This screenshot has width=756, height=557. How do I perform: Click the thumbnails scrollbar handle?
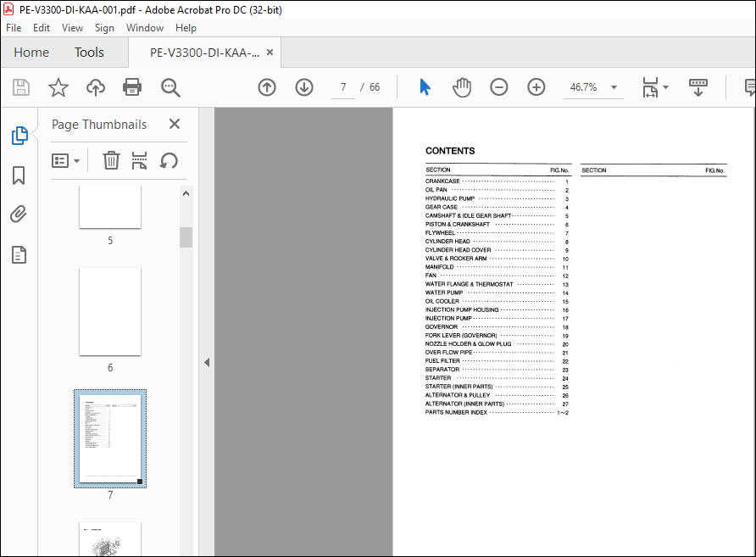click(186, 237)
